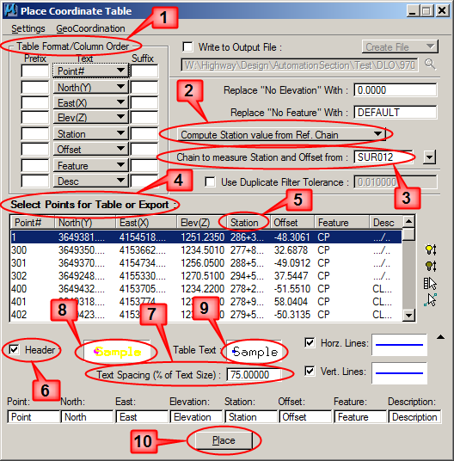Click the Description: header label field

(x=415, y=417)
